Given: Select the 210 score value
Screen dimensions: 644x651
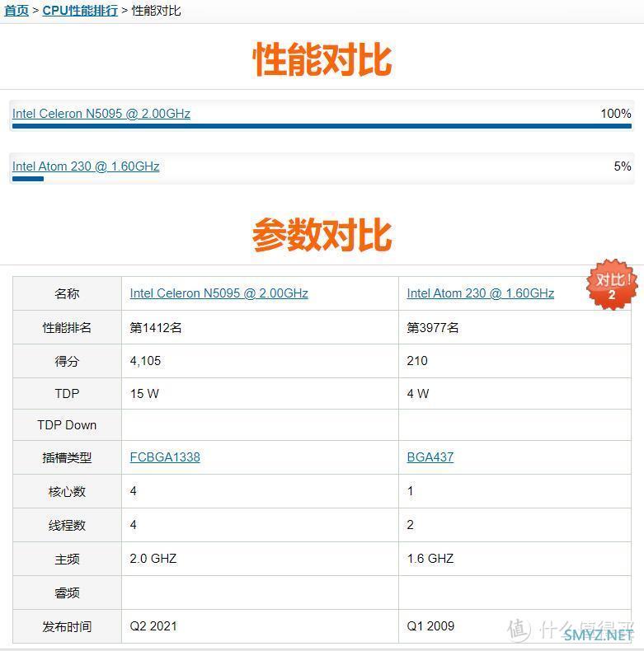Looking at the screenshot, I should [x=417, y=361].
